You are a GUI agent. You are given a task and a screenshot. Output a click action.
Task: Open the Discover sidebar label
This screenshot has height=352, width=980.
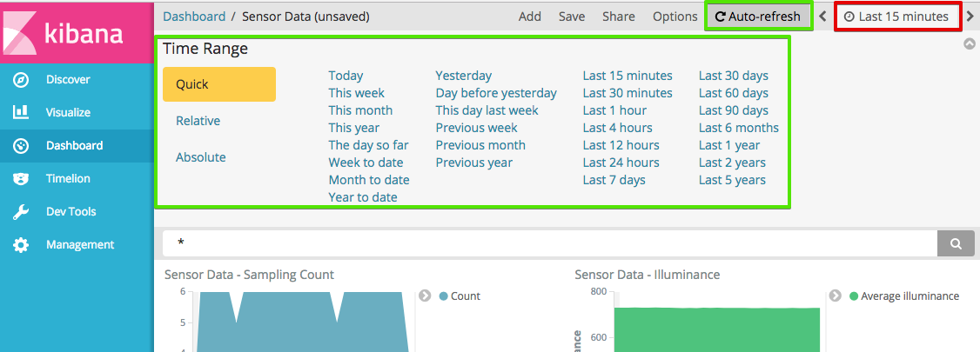point(68,80)
